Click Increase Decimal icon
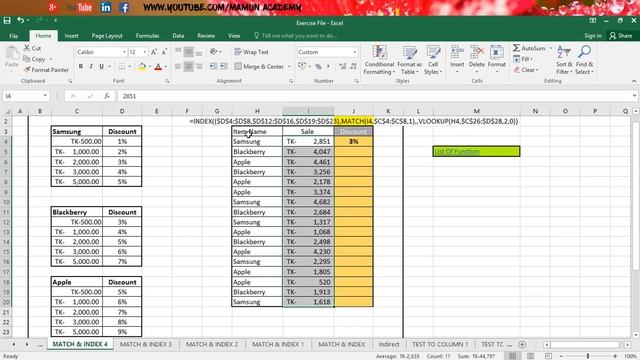This screenshot has width=640, height=360. (342, 66)
